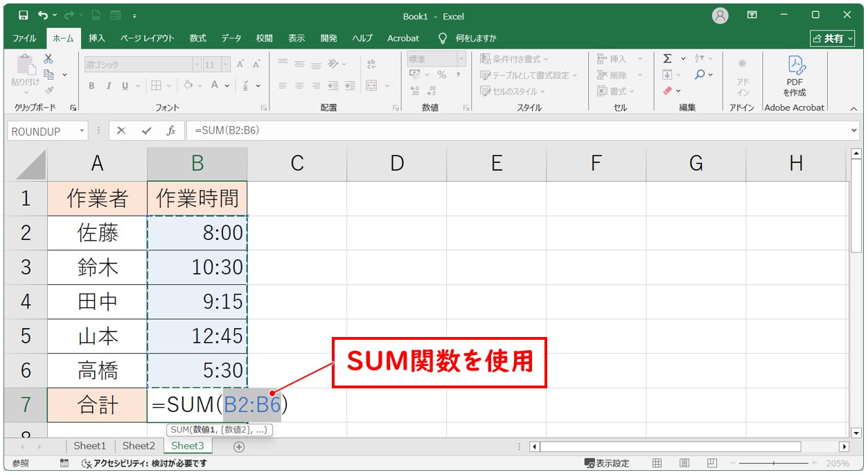Click the Paste (貼り付け) clipboard icon
The image size is (868, 475).
pyautogui.click(x=25, y=64)
